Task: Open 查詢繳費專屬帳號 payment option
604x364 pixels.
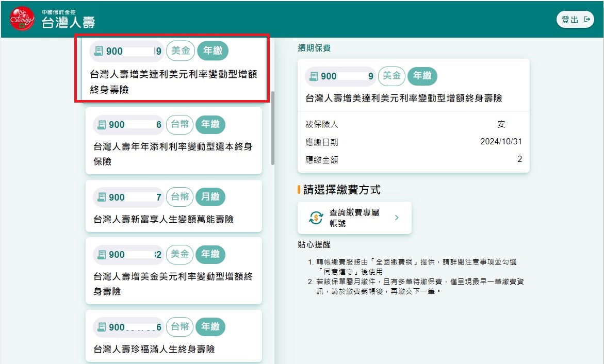Action: (354, 218)
